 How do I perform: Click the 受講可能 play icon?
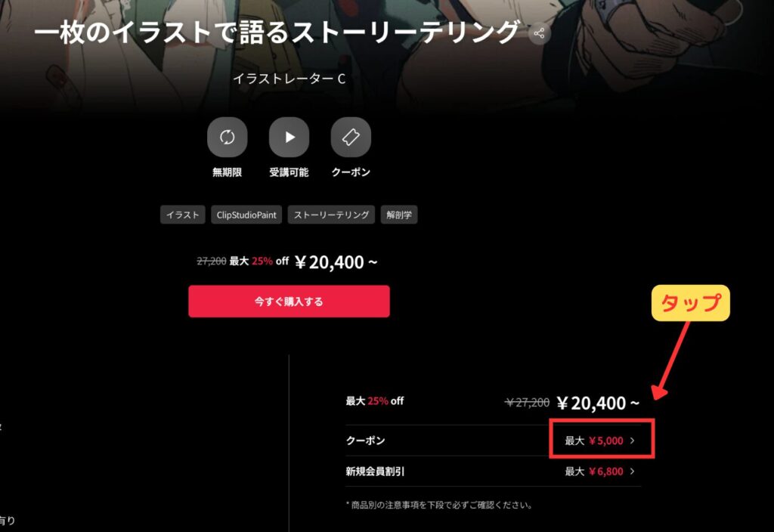pos(289,138)
